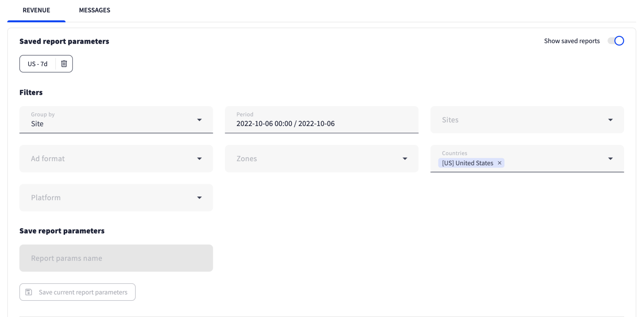Image resolution: width=644 pixels, height=317 pixels.
Task: Open the Messages tab
Action: [94, 10]
